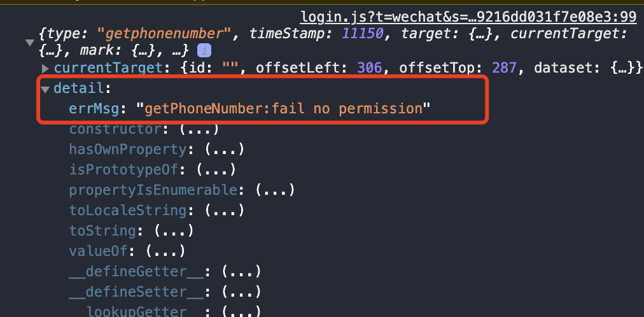Evaluate the toLocaleString (...) value

224,211
